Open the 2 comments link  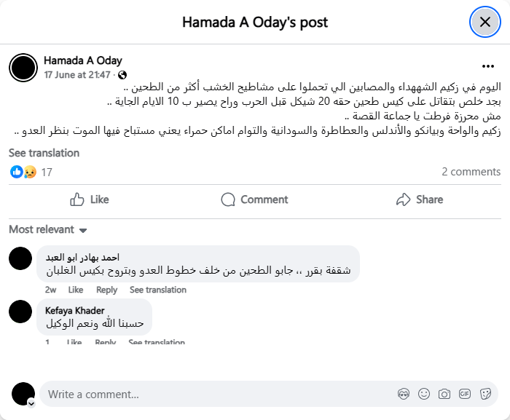(471, 172)
